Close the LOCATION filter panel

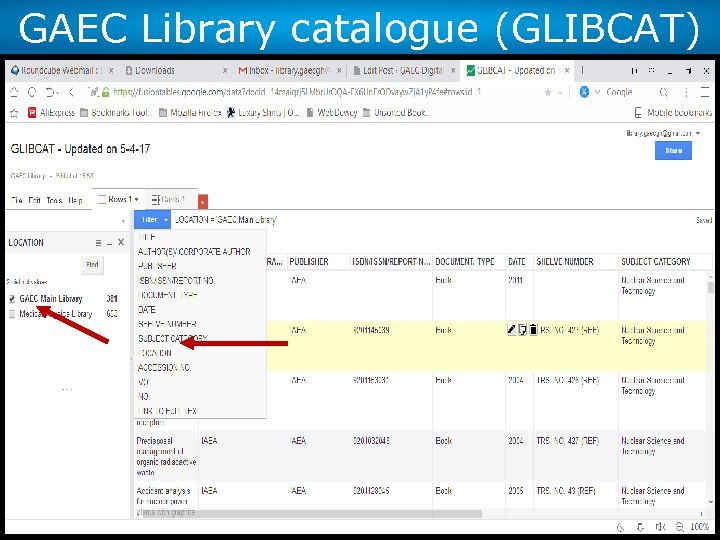[x=121, y=242]
